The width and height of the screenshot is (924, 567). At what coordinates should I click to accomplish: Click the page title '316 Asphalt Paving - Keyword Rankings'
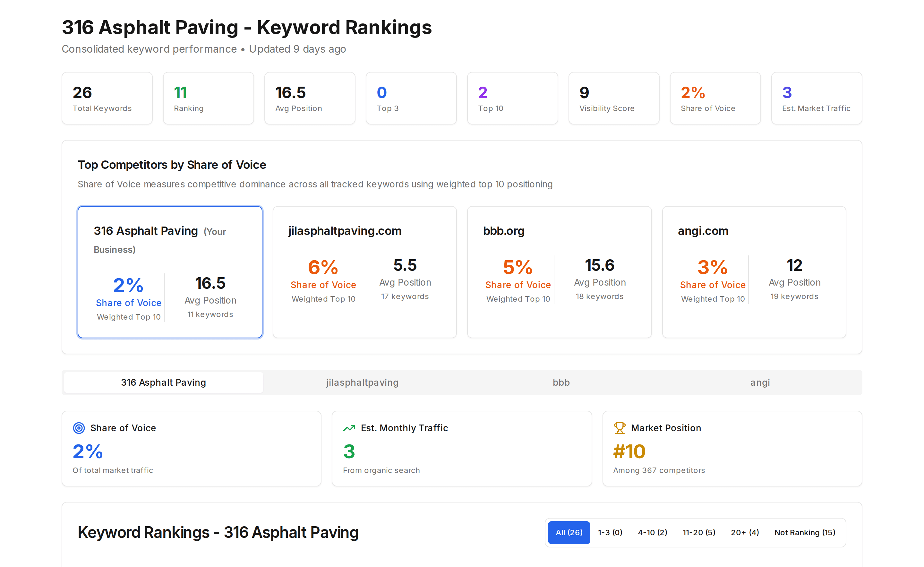click(x=247, y=27)
